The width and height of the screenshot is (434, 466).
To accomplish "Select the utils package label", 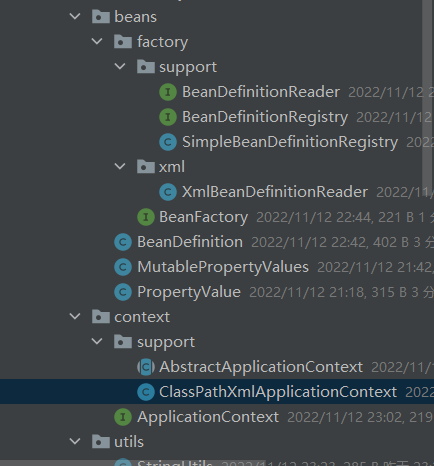I will tap(129, 442).
